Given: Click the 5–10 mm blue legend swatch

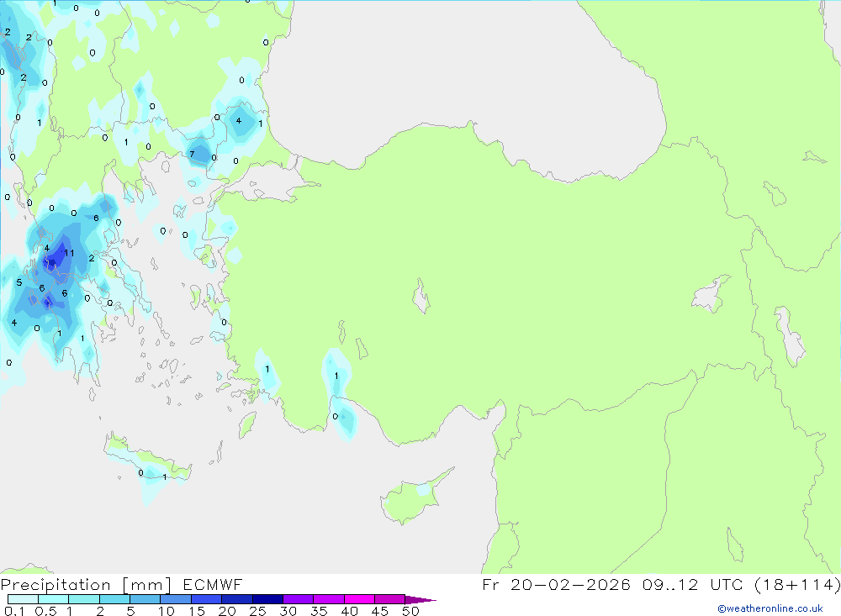Looking at the screenshot, I should pyautogui.click(x=145, y=599).
